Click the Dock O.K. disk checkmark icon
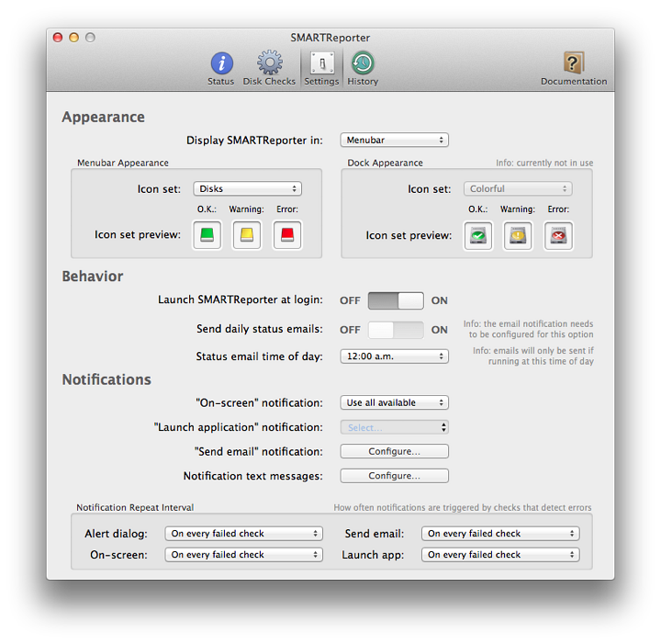The height and width of the screenshot is (644, 661). pos(478,236)
